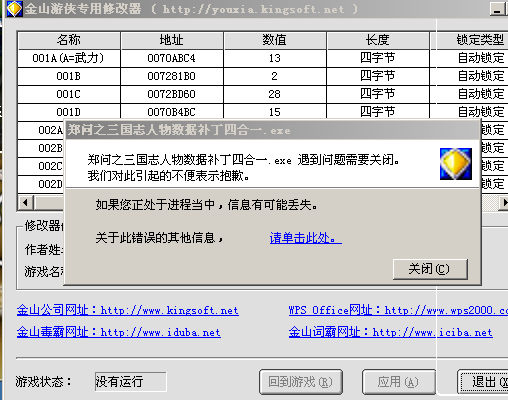Click the table's left scroll arrow

26,202
